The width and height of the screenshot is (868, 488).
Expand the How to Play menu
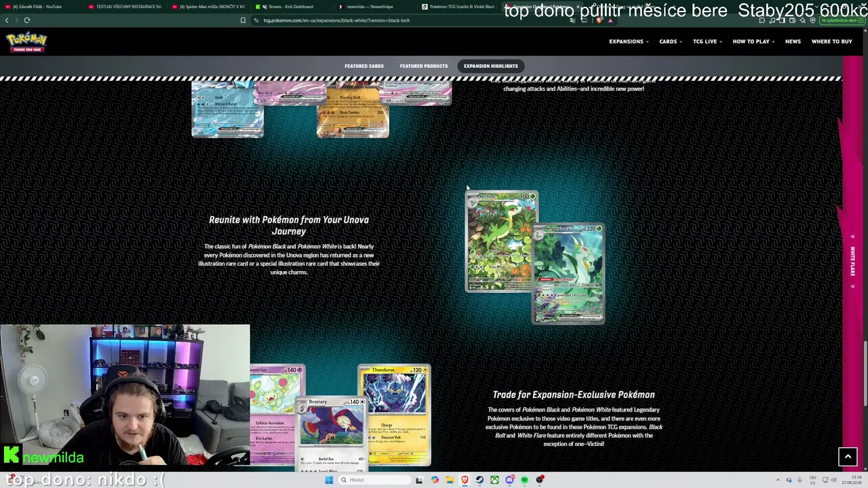pos(753,41)
